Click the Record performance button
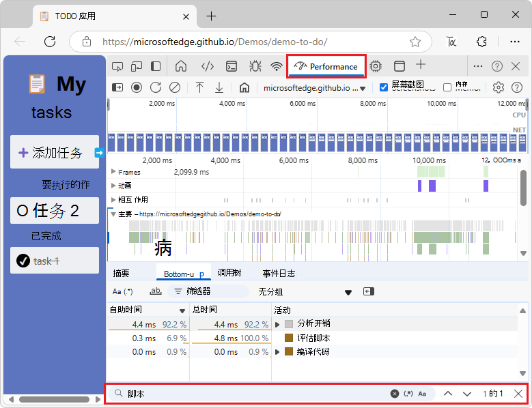Image resolution: width=532 pixels, height=408 pixels. click(x=137, y=87)
